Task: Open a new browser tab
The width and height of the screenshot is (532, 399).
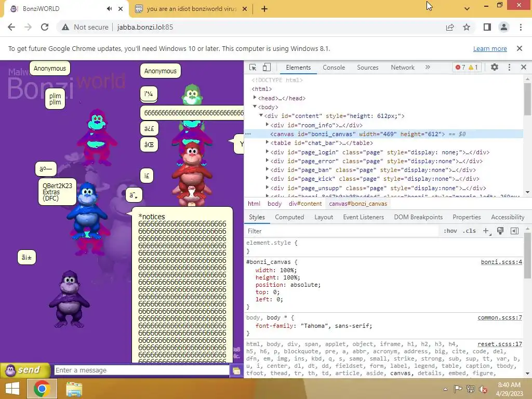Action: tap(264, 9)
